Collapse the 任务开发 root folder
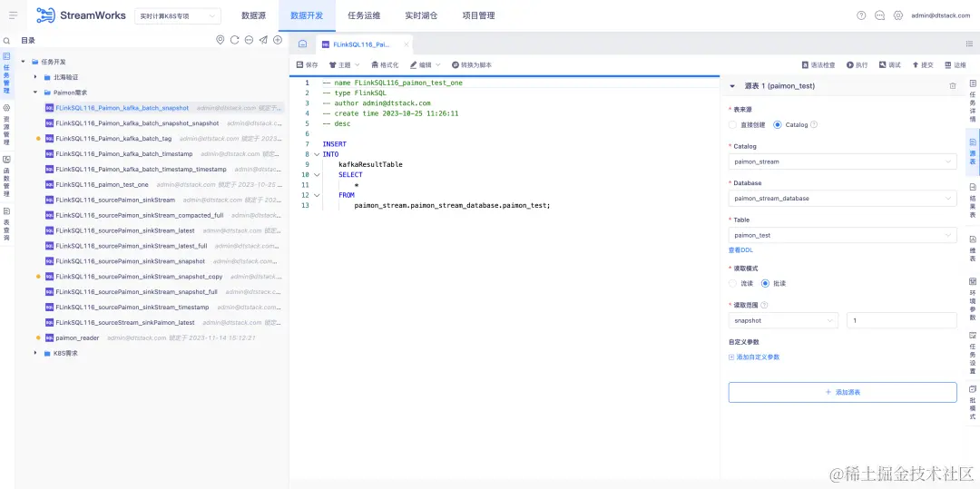 tap(23, 61)
